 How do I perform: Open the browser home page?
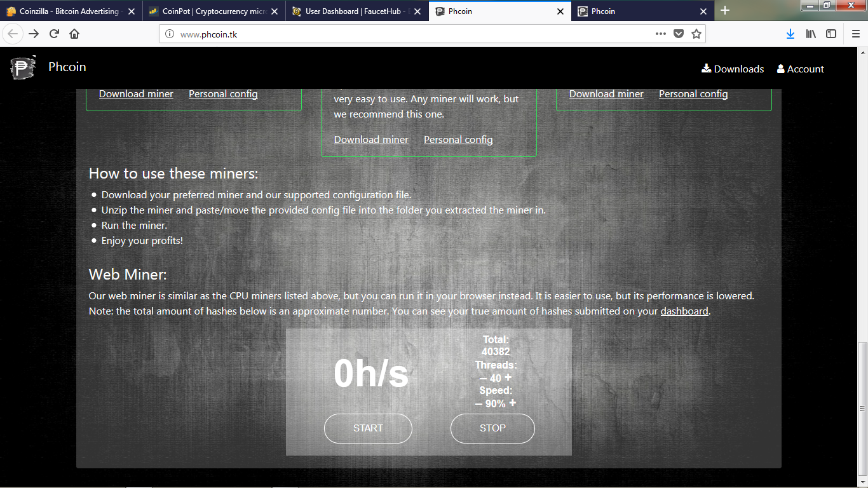tap(74, 34)
